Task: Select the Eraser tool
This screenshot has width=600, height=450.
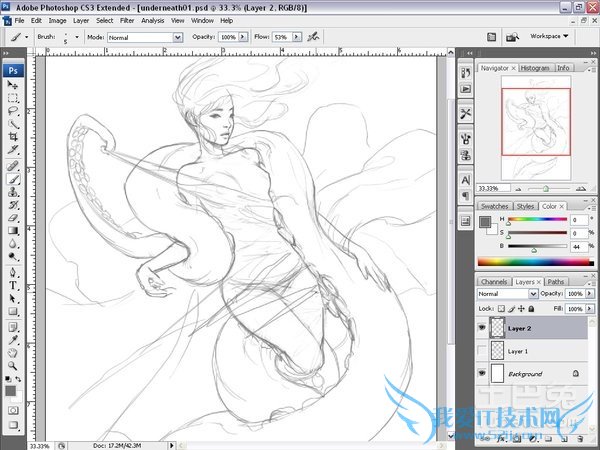Action: [x=14, y=217]
